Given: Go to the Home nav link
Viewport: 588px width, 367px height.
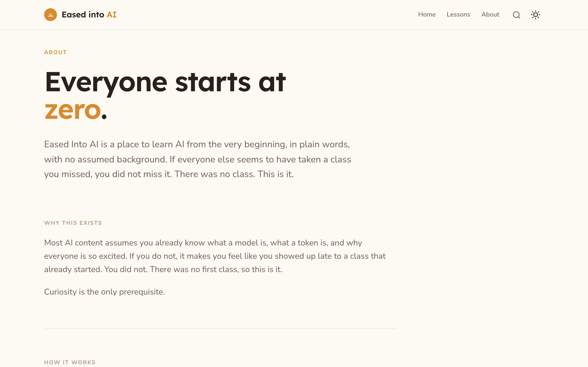Looking at the screenshot, I should 427,14.
